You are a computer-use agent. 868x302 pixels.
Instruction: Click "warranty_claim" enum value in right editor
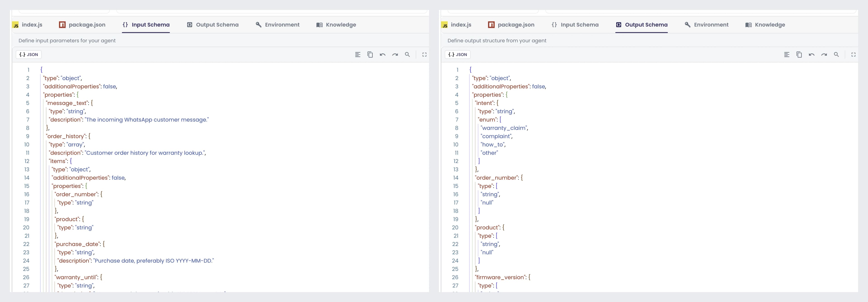tap(504, 128)
